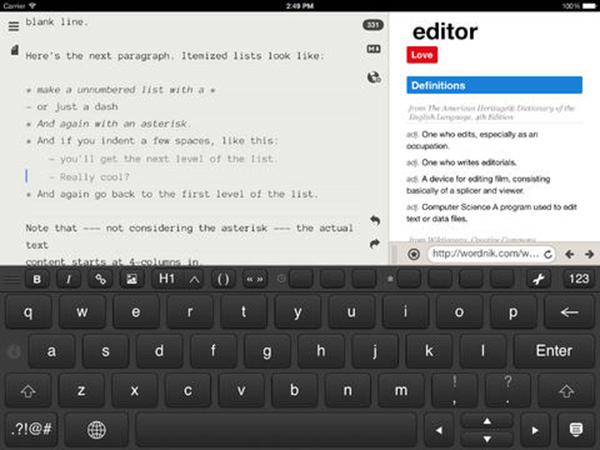Tap the 'make a unnumbered list' line
Image resolution: width=600 pixels, height=450 pixels.
click(121, 90)
